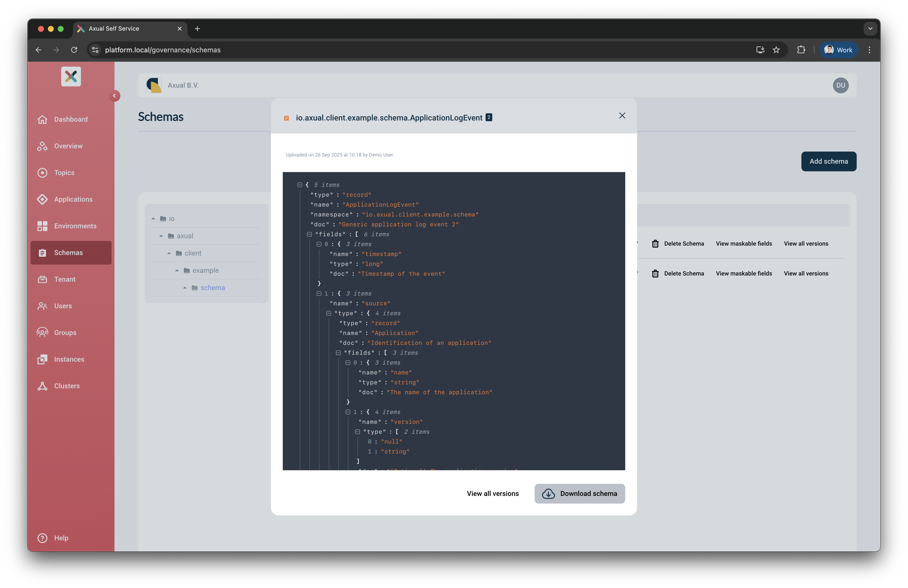Click the Clusters icon in sidebar
Screen dimensions: 908x588
click(42, 386)
